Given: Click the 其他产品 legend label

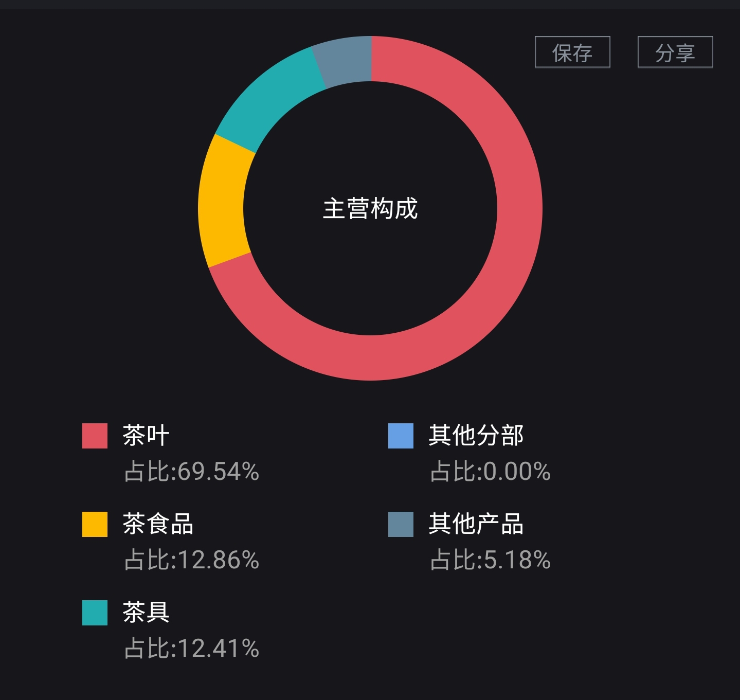Looking at the screenshot, I should 476,524.
